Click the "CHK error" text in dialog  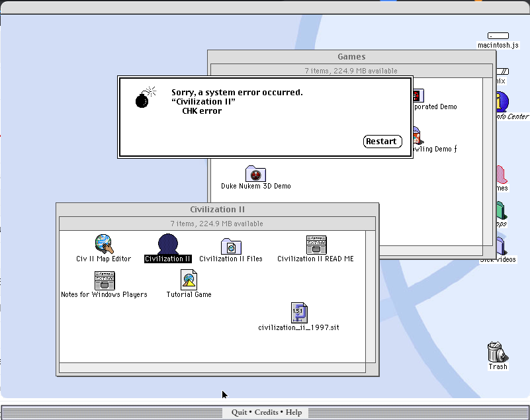click(x=202, y=111)
